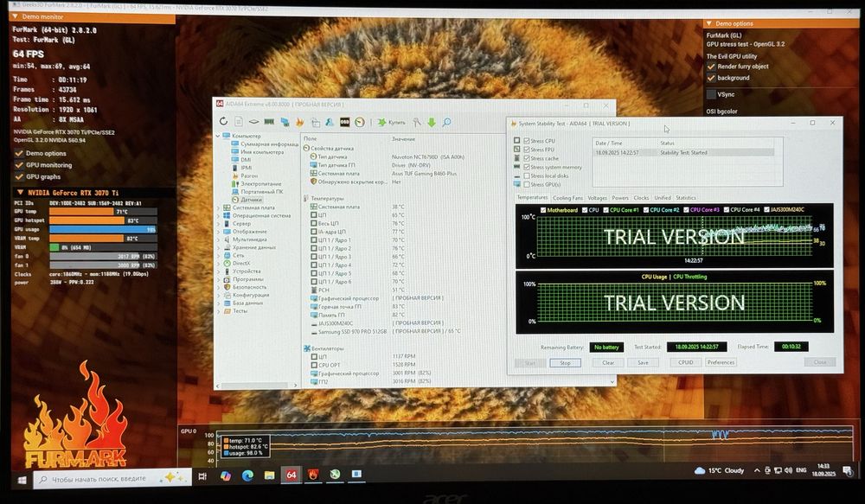The width and height of the screenshot is (865, 504).
Task: Switch to the Cooling Fans tab
Action: tap(567, 198)
